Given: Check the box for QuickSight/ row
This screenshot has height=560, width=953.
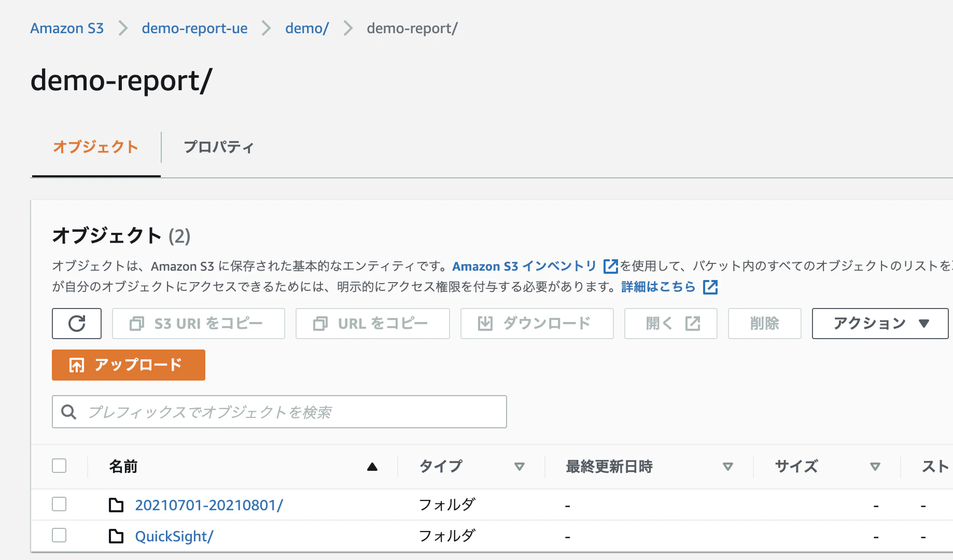Looking at the screenshot, I should [x=59, y=535].
